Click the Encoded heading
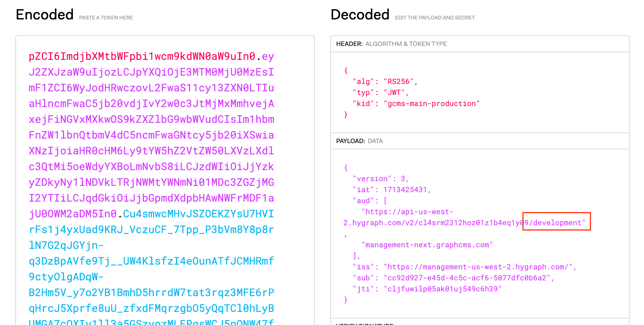This screenshot has height=325, width=644. (45, 14)
